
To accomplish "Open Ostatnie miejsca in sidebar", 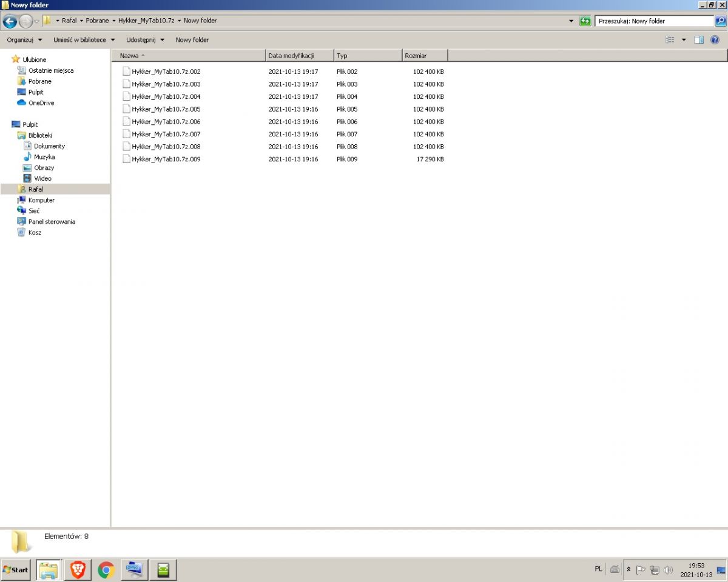I will (51, 70).
